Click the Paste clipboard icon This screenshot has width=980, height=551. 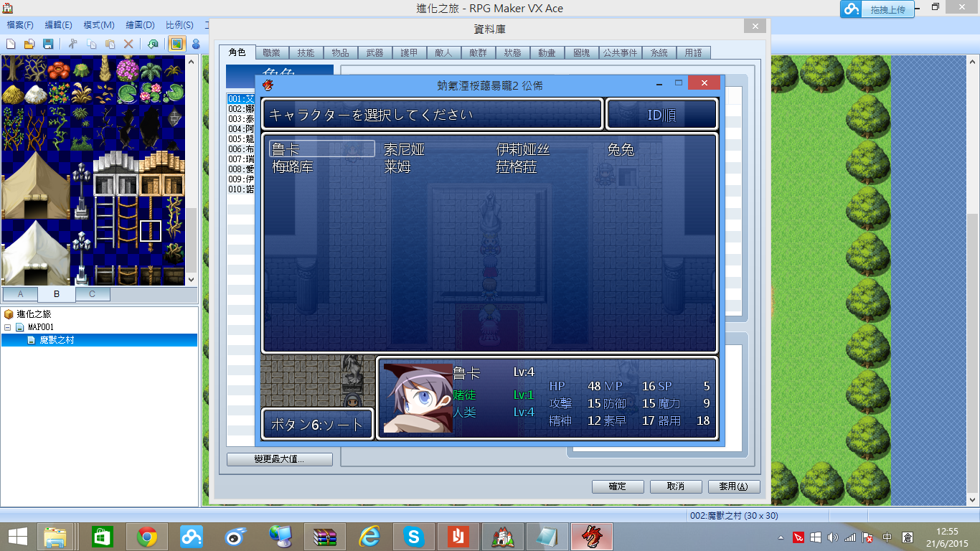pos(110,44)
